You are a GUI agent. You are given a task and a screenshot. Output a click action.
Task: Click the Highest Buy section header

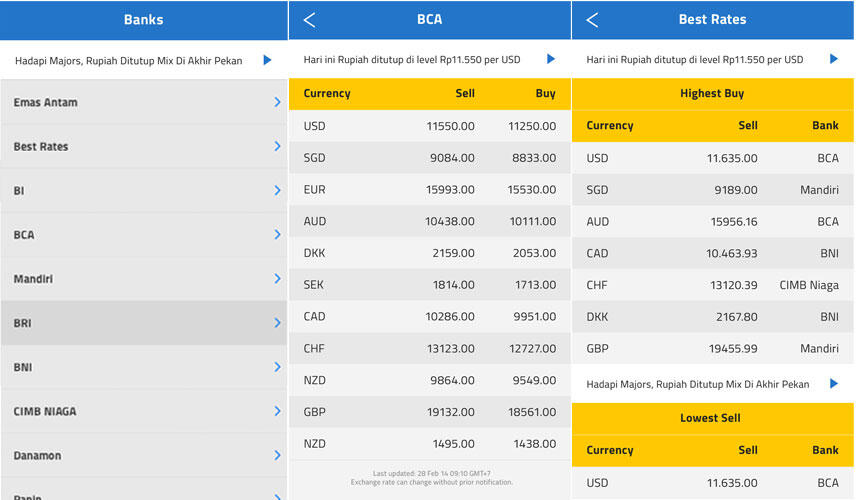pos(712,93)
